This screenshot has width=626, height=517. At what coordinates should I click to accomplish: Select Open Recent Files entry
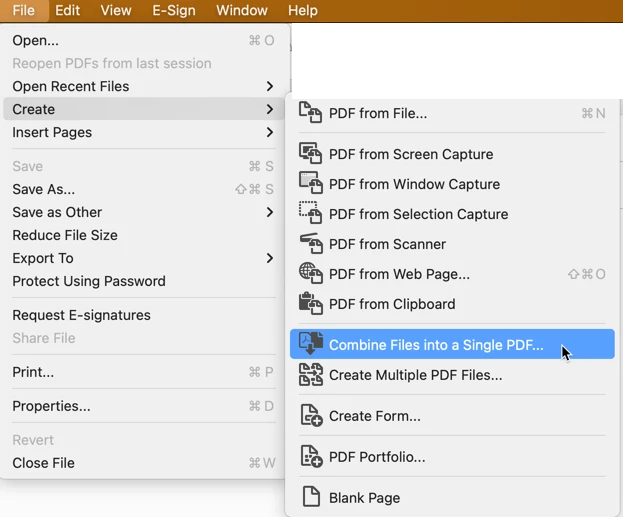coord(144,86)
